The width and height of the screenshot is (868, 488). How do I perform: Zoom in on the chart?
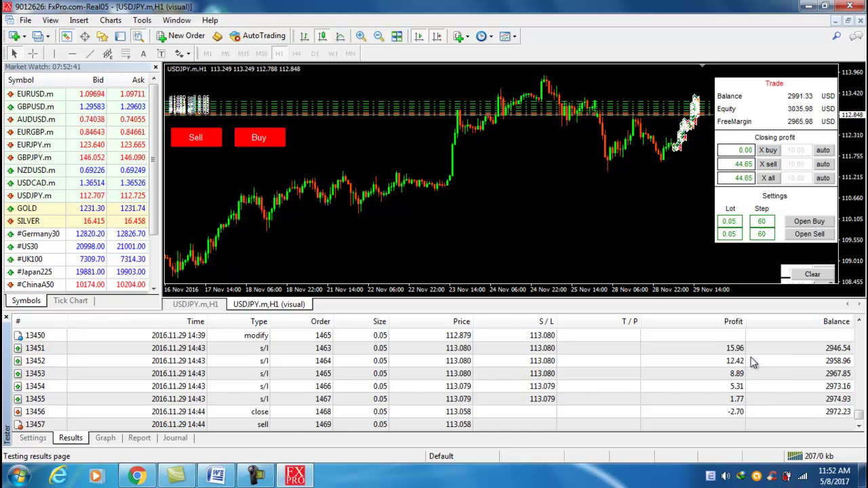(x=361, y=36)
